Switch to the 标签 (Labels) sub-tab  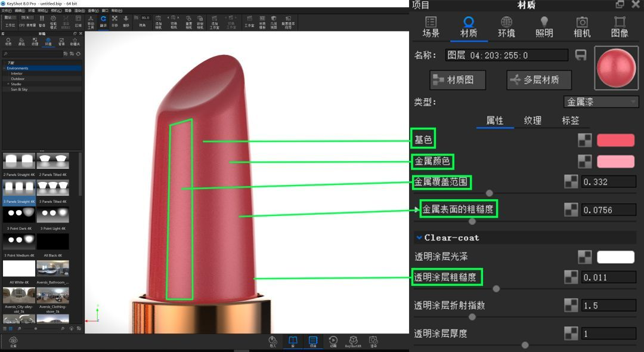tap(570, 121)
